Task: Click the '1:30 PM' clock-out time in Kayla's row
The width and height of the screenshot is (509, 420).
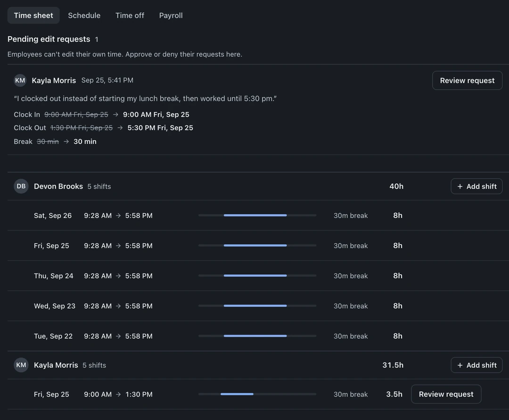Action: 139,395
